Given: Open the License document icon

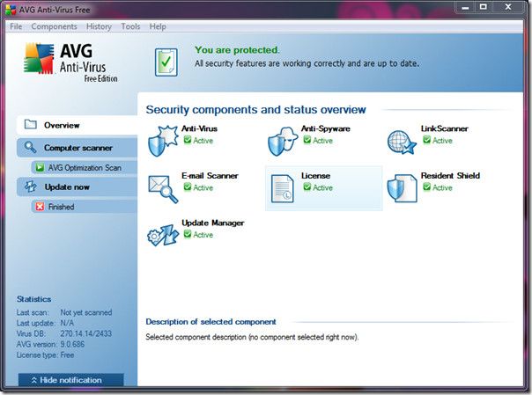Looking at the screenshot, I should [282, 188].
